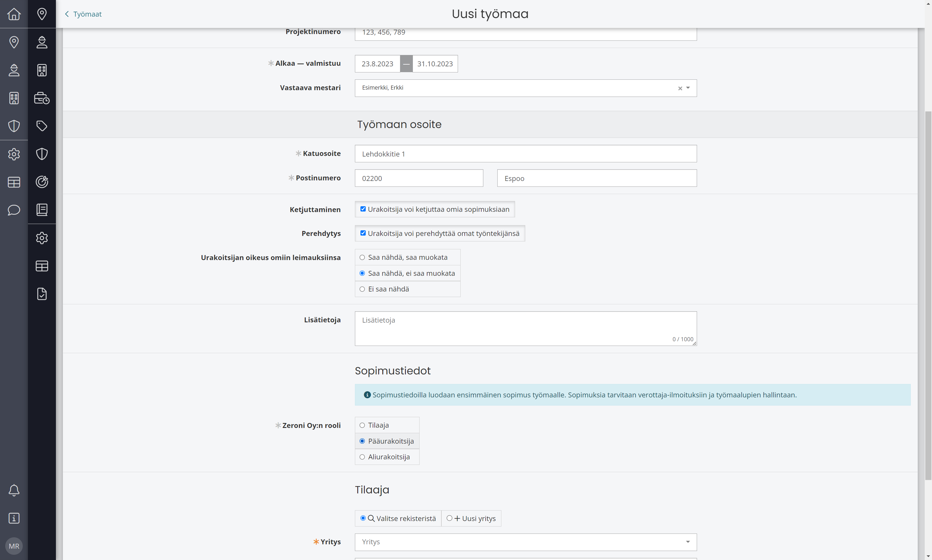Click the shield icon in leftmost gray rail
Screen dimensions: 932x560
tap(14, 126)
